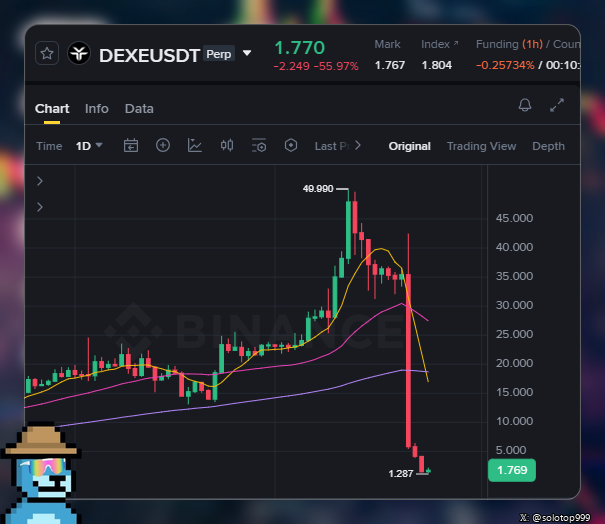The width and height of the screenshot is (605, 524).
Task: Click the Mark value 1.767
Action: point(390,65)
